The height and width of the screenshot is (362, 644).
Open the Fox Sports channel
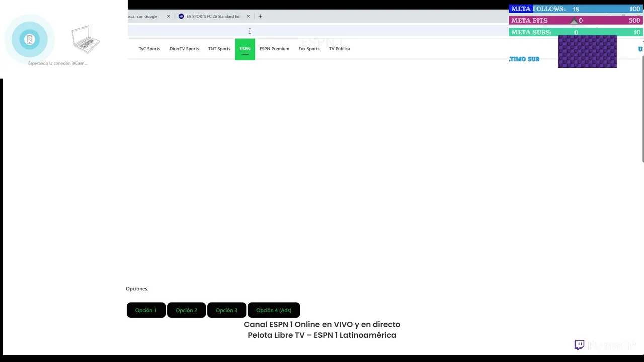pos(309,49)
